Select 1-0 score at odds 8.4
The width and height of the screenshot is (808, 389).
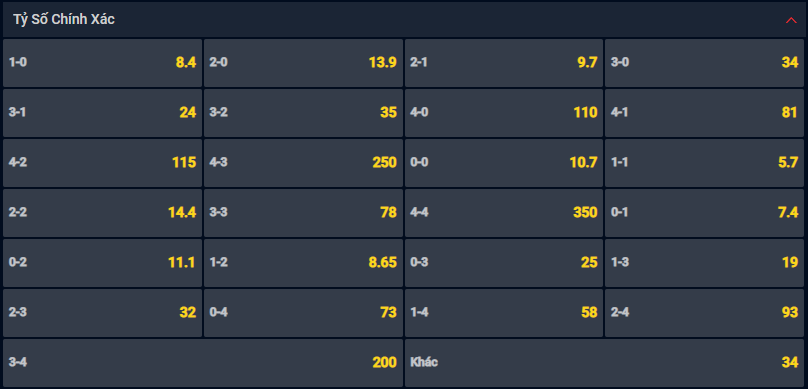coord(103,63)
